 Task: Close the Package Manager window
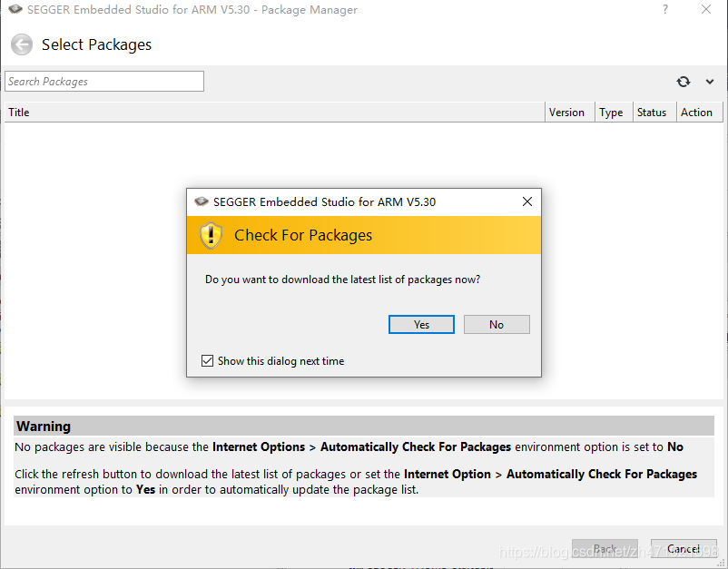[706, 9]
